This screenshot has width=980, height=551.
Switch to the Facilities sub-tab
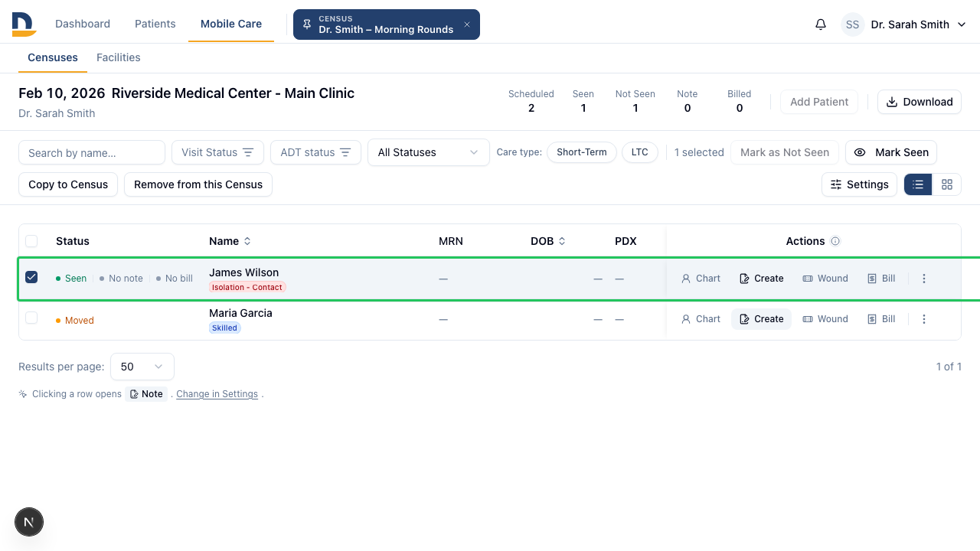click(x=119, y=57)
